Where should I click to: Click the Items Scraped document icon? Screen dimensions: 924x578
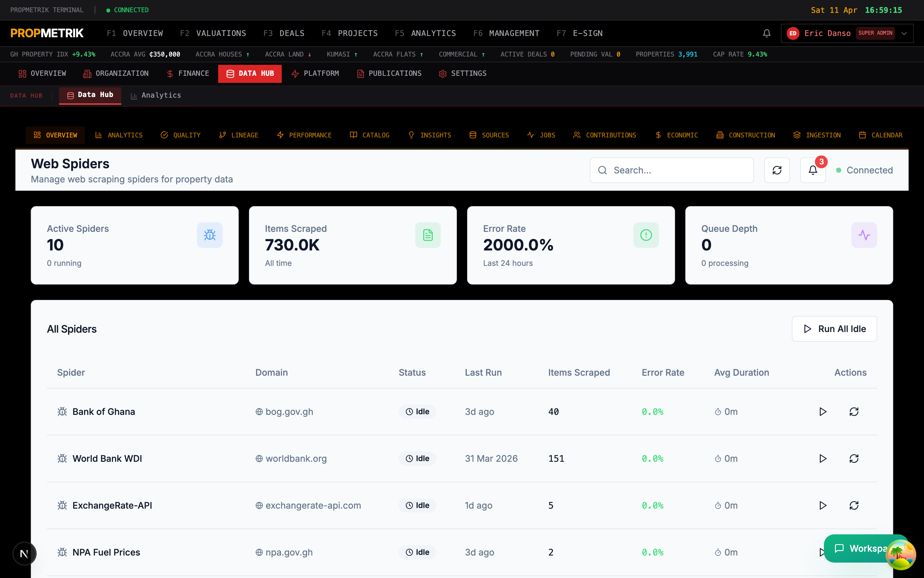[x=428, y=235]
